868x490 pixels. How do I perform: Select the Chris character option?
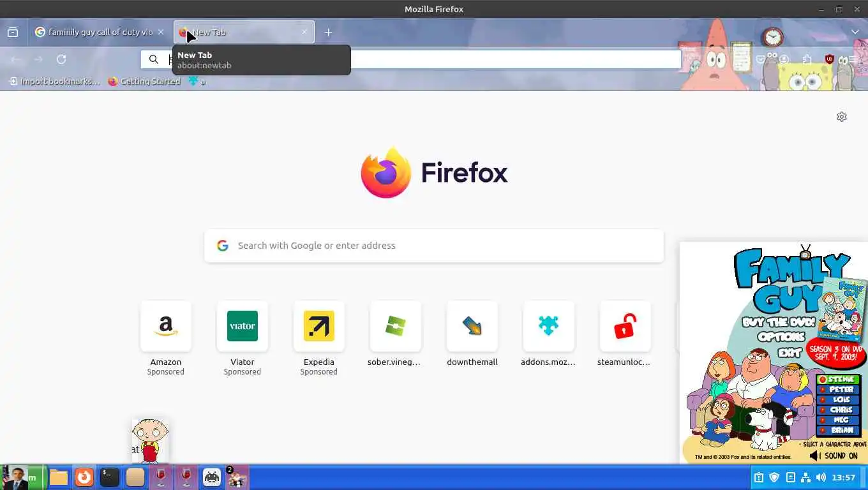tap(838, 410)
